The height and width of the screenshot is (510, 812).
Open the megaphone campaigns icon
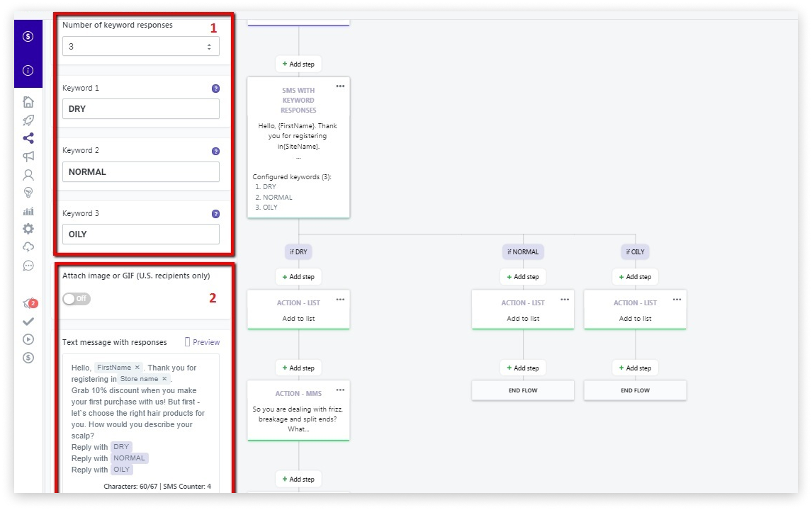point(28,156)
